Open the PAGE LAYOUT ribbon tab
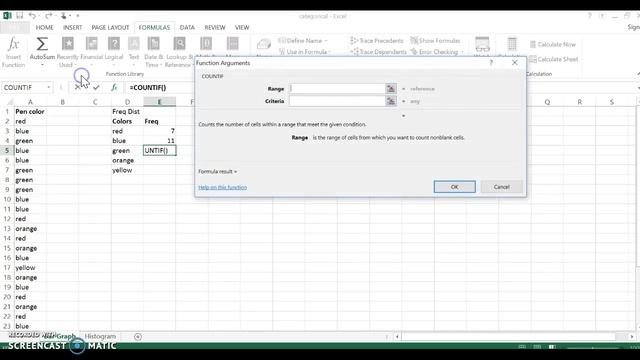640x360 pixels. point(110,27)
